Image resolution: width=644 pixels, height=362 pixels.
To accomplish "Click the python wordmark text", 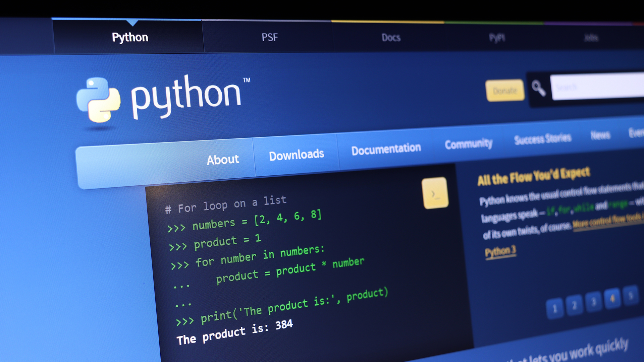I will 186,97.
